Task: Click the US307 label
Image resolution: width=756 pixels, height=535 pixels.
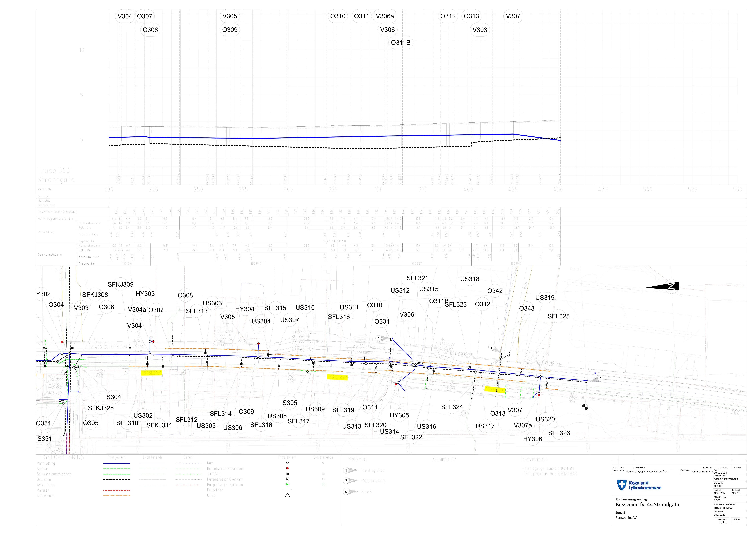Action: (x=289, y=320)
